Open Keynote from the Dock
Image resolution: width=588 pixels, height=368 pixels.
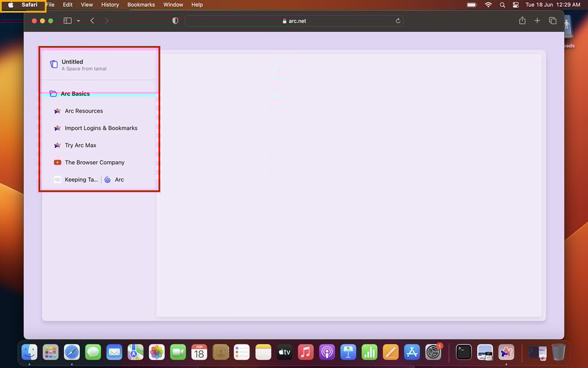point(348,352)
